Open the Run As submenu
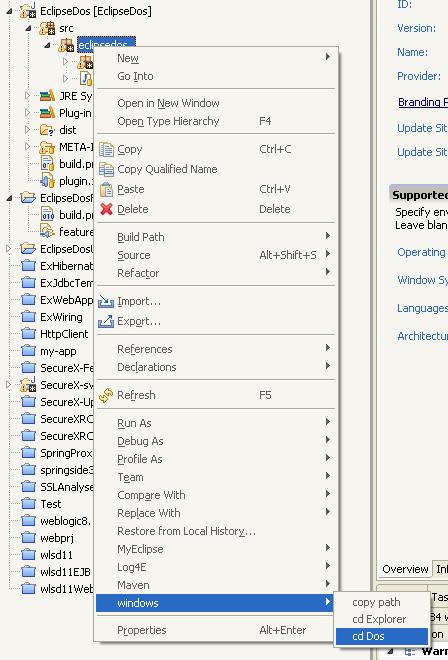Screen dimensions: 448x660 pyautogui.click(x=216, y=423)
